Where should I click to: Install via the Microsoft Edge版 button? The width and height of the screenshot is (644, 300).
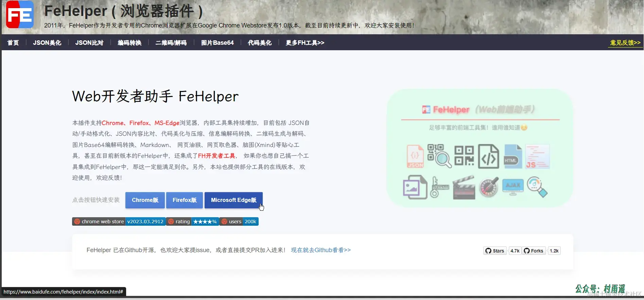pyautogui.click(x=233, y=200)
